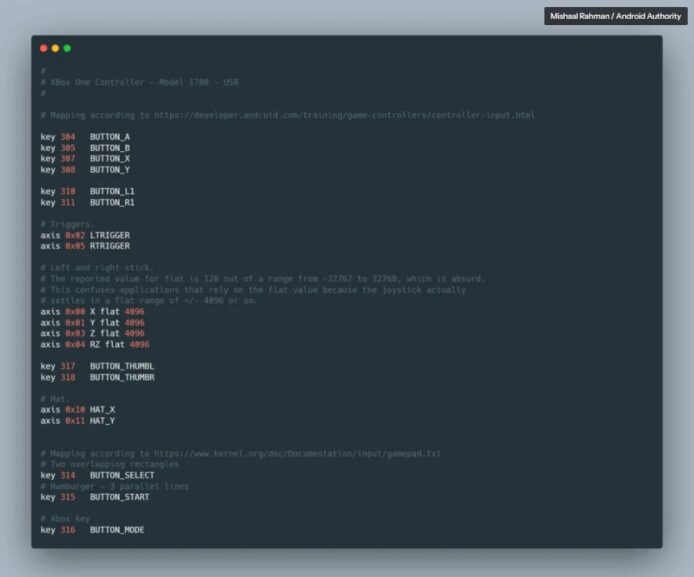Select the BUTTON_THUMBL mapping
This screenshot has width=694, height=577.
[122, 366]
